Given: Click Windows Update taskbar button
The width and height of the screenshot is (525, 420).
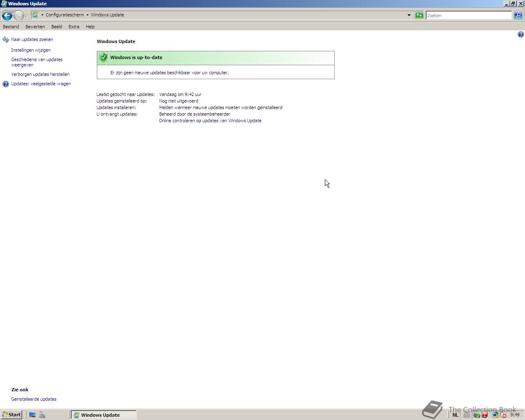Looking at the screenshot, I should [103, 415].
